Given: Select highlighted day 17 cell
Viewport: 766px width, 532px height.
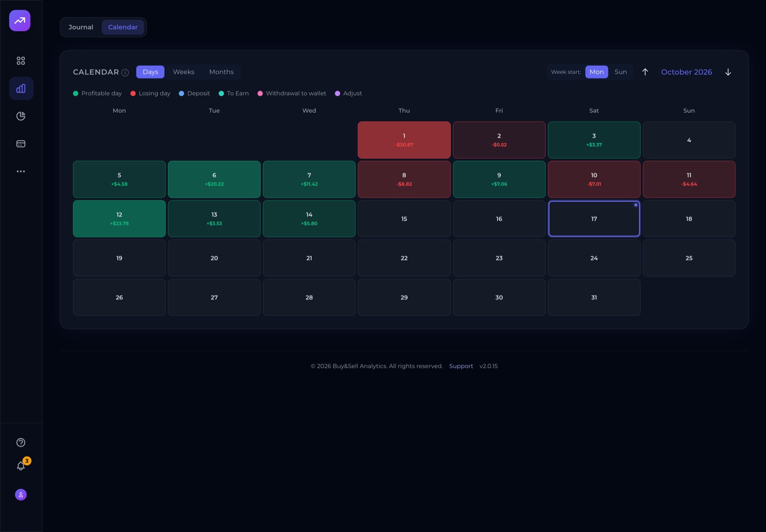Looking at the screenshot, I should (594, 219).
